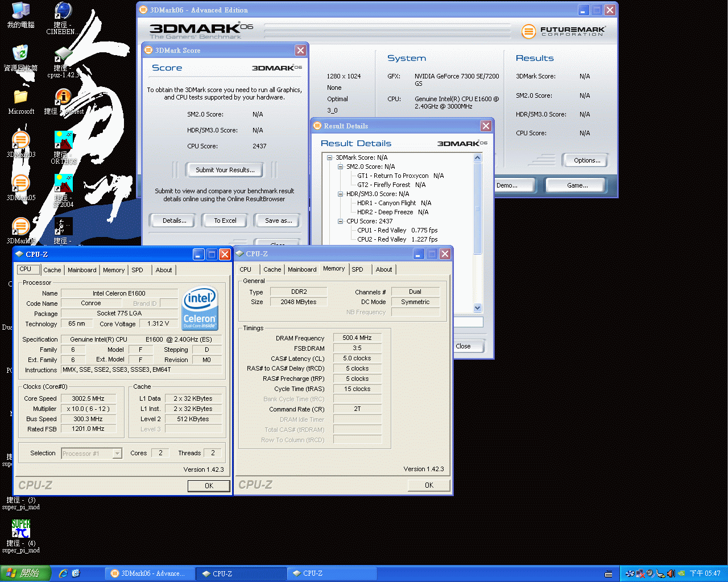Launch the CINEBENCH shortcut on the desktop
The width and height of the screenshot is (728, 582).
63,18
